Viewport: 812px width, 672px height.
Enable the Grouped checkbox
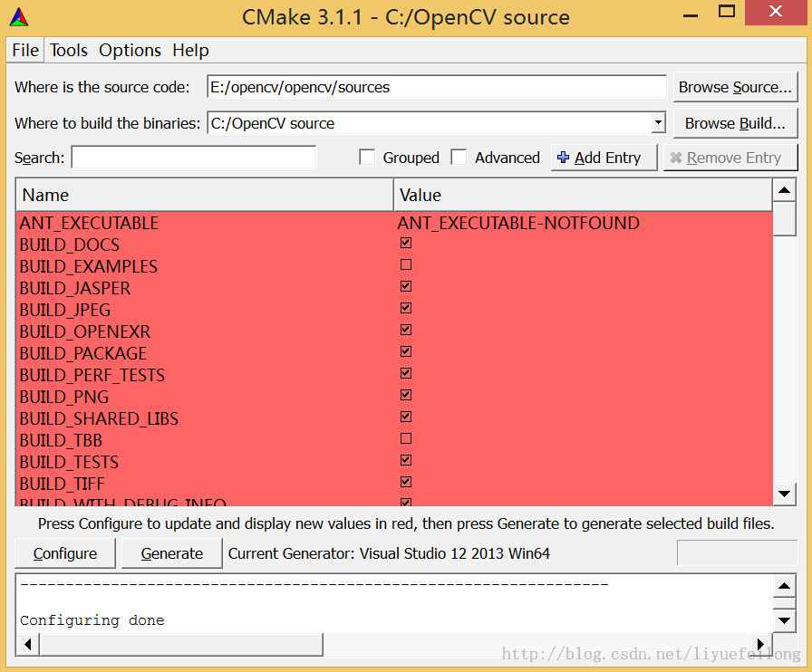pos(367,158)
